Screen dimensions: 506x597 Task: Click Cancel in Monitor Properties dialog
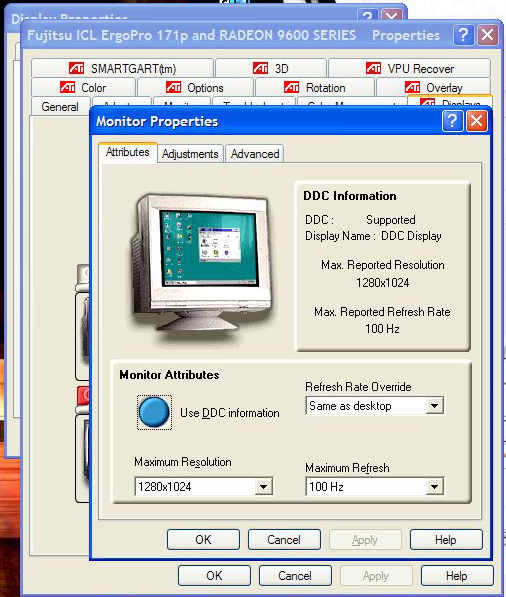tap(284, 540)
